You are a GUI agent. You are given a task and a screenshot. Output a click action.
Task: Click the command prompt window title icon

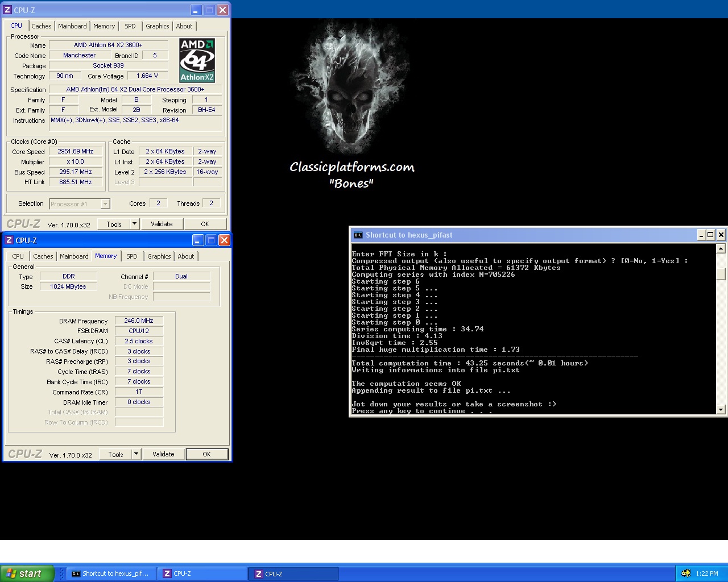358,235
